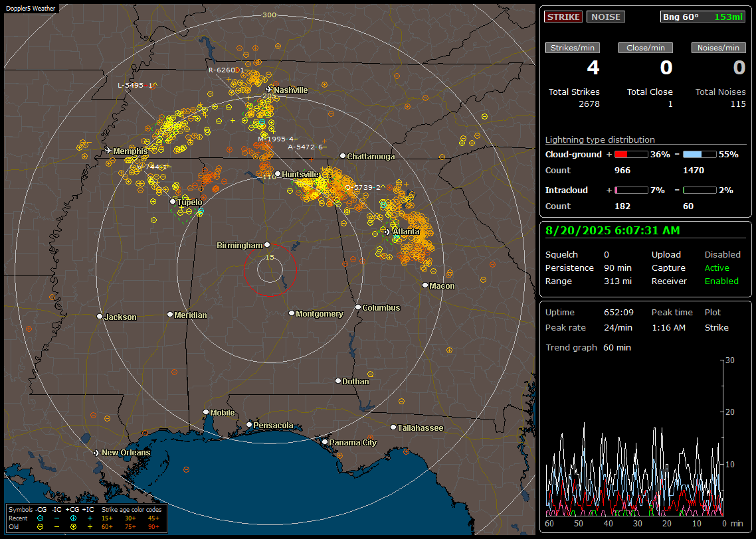Click the Upload status Disabled
The height and width of the screenshot is (539, 756).
coord(722,254)
